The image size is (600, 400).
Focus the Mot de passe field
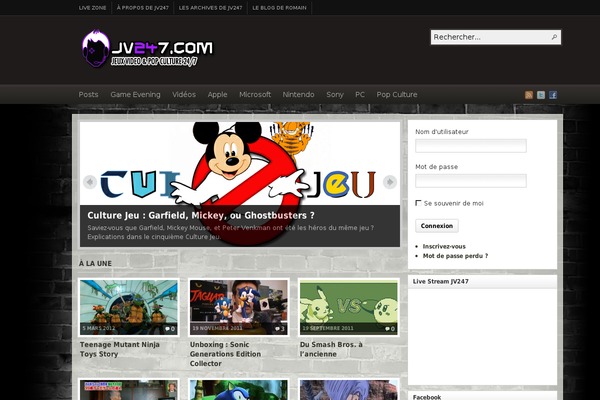[x=471, y=181]
